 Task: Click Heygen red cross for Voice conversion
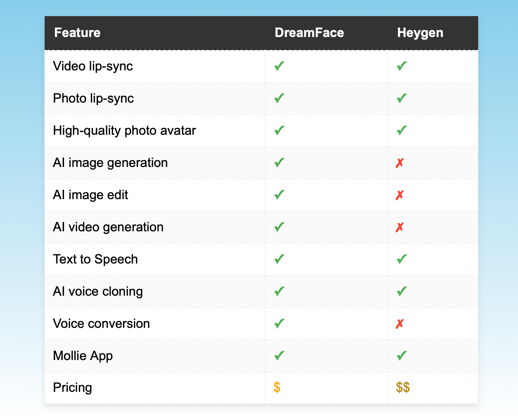(x=399, y=324)
